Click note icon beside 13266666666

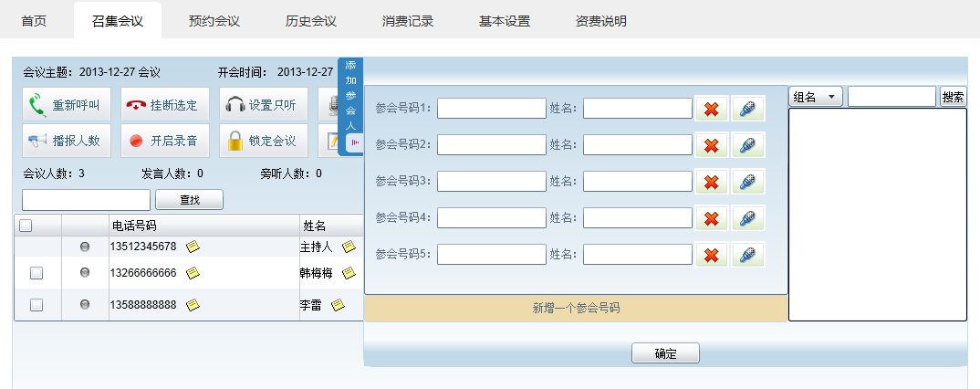point(193,273)
